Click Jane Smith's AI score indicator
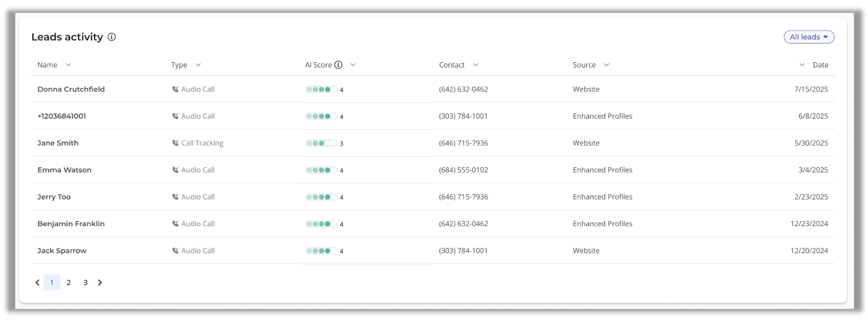The width and height of the screenshot is (868, 323). [321, 143]
